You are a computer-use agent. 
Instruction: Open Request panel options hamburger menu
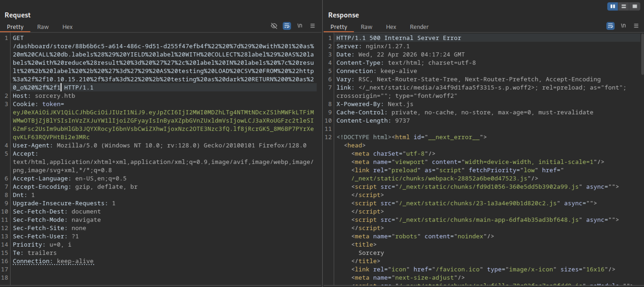click(x=312, y=26)
